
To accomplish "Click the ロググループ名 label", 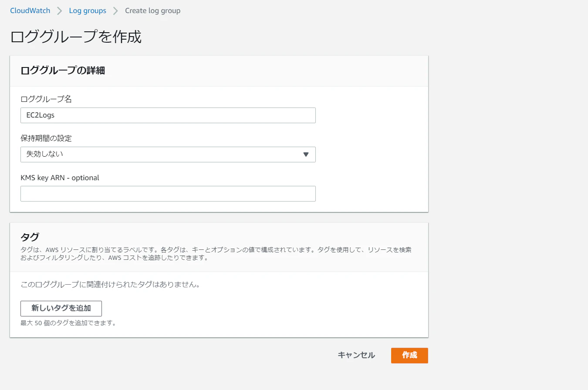I will pos(46,99).
